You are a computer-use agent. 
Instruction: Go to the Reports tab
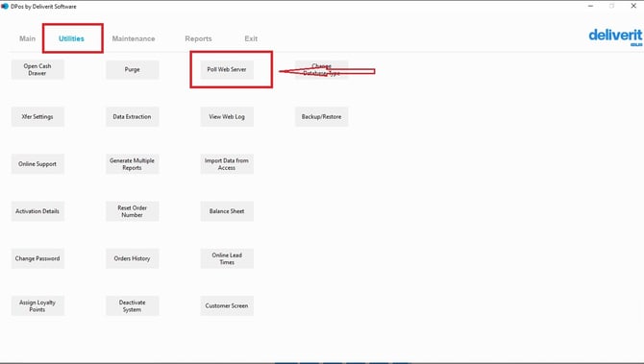tap(198, 38)
